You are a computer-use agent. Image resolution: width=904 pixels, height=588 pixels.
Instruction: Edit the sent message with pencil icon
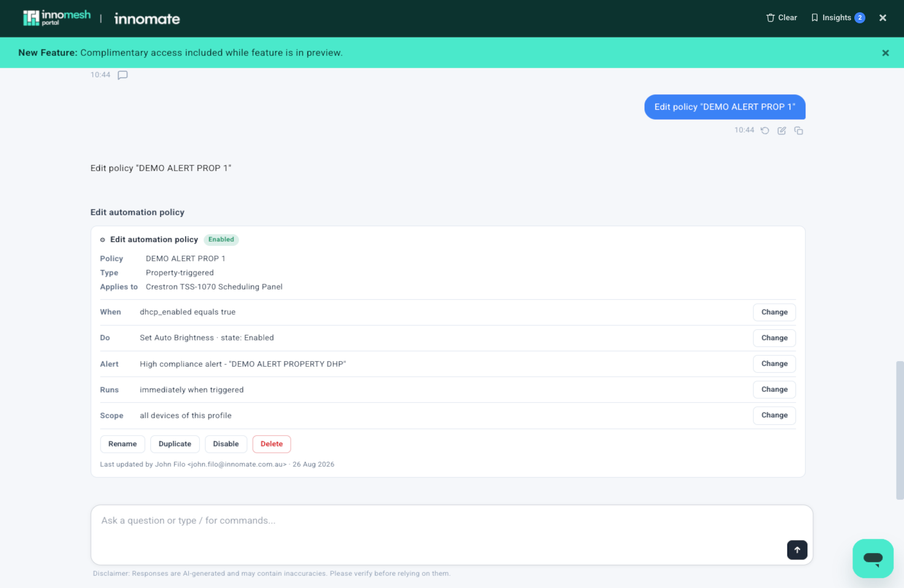(781, 130)
